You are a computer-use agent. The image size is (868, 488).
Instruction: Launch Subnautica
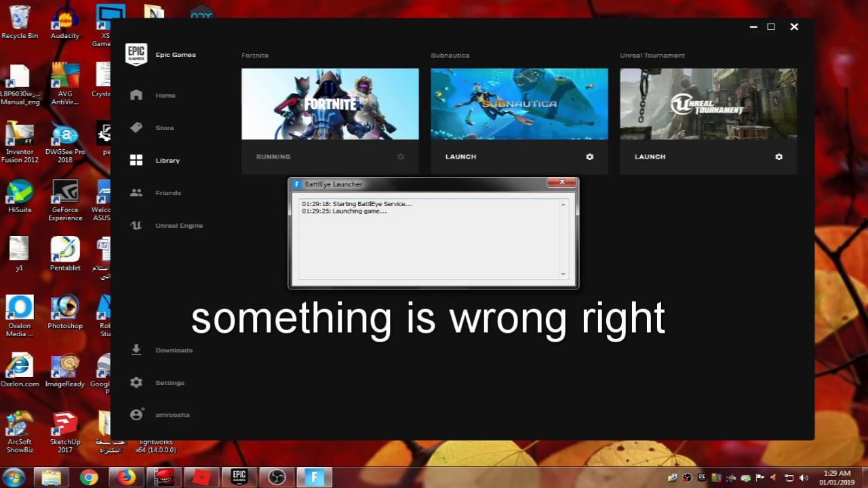[x=460, y=157]
